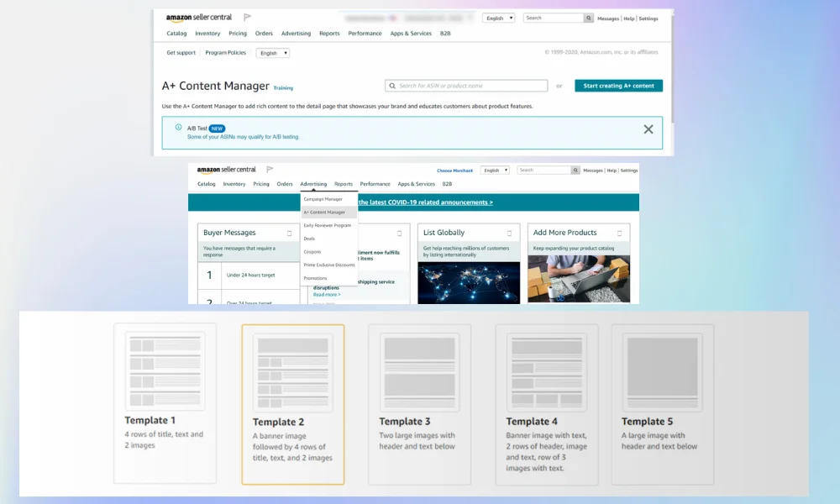840x504 pixels.
Task: Click the small square icon in the Buyer Messages card header
Action: point(289,233)
